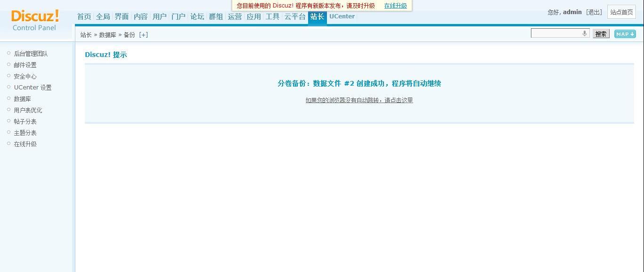The image size is (644, 272).
Task: Open 用户表优化 in the sidebar
Action: 28,110
